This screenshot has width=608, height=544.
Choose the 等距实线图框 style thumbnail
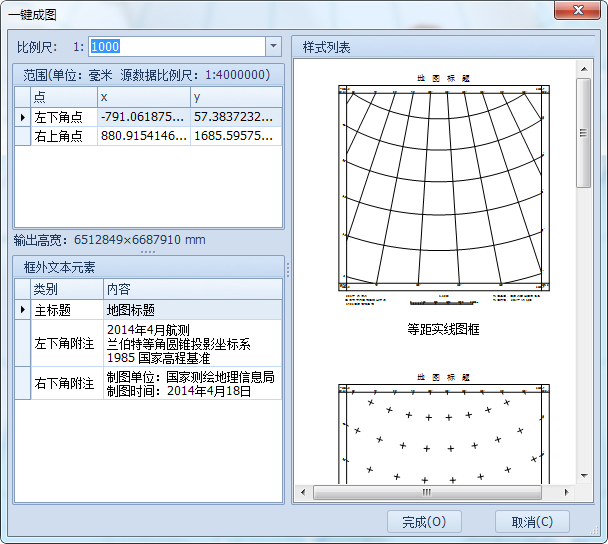click(443, 189)
